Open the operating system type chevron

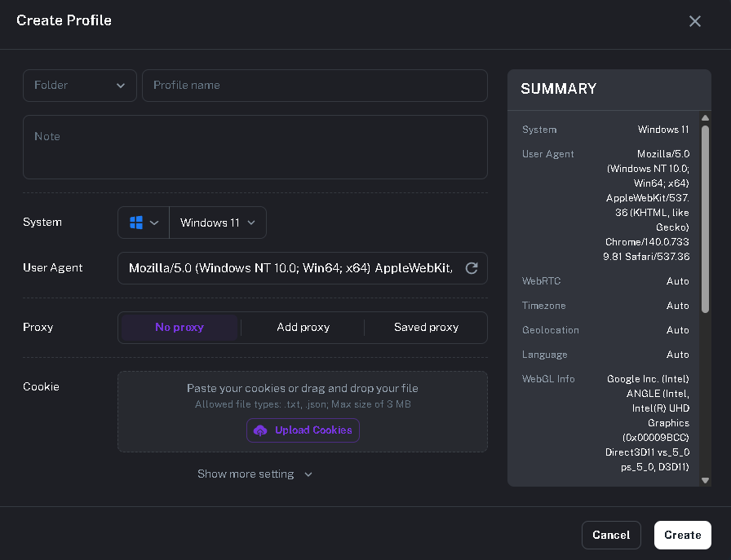pos(154,223)
